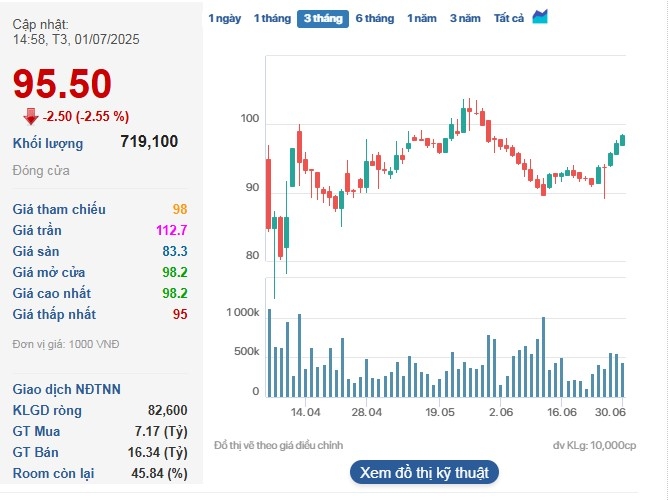Switch chart range to 1 ngày
The image size is (669, 500).
(x=225, y=19)
